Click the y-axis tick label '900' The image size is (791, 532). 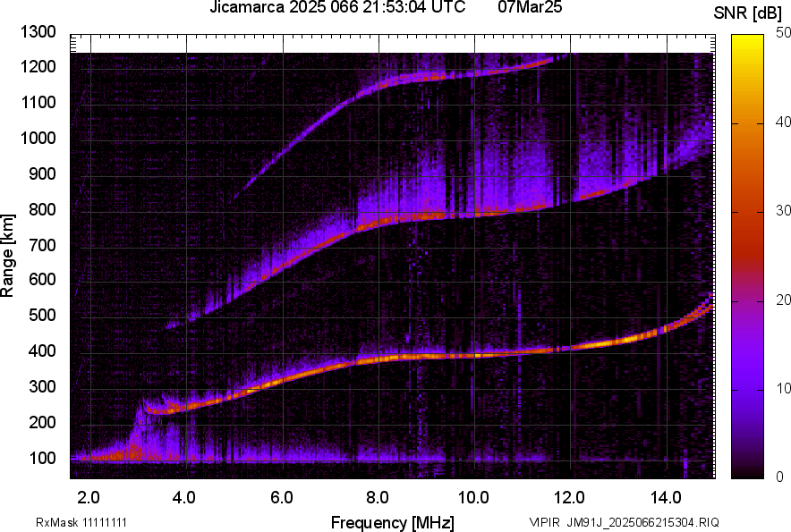pyautogui.click(x=42, y=173)
